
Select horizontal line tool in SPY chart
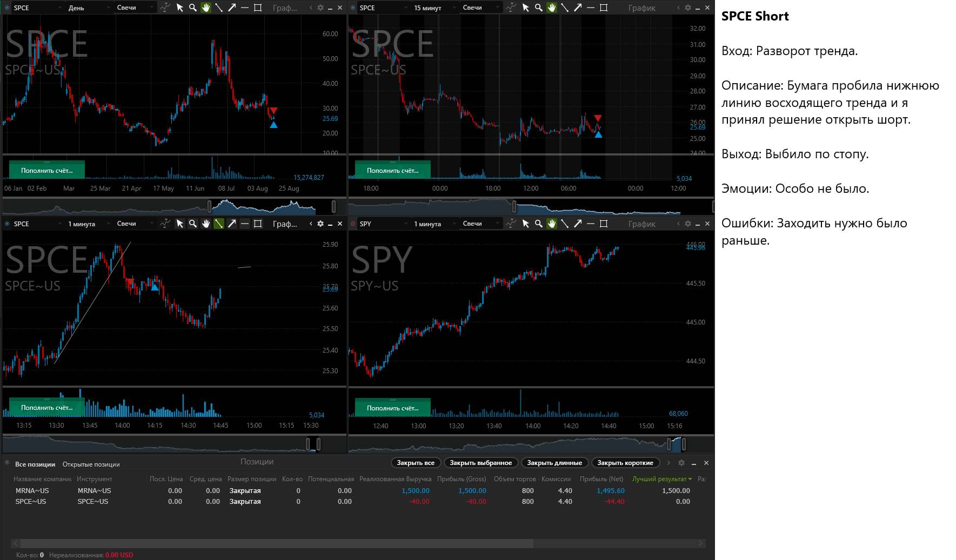[x=591, y=224]
